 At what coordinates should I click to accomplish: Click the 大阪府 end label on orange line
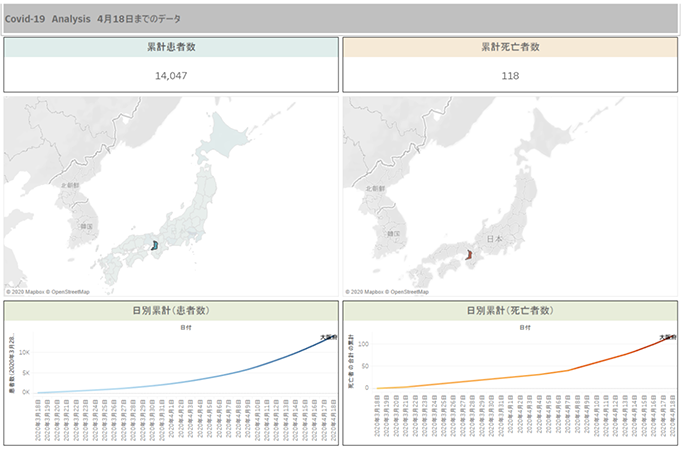[x=667, y=336]
